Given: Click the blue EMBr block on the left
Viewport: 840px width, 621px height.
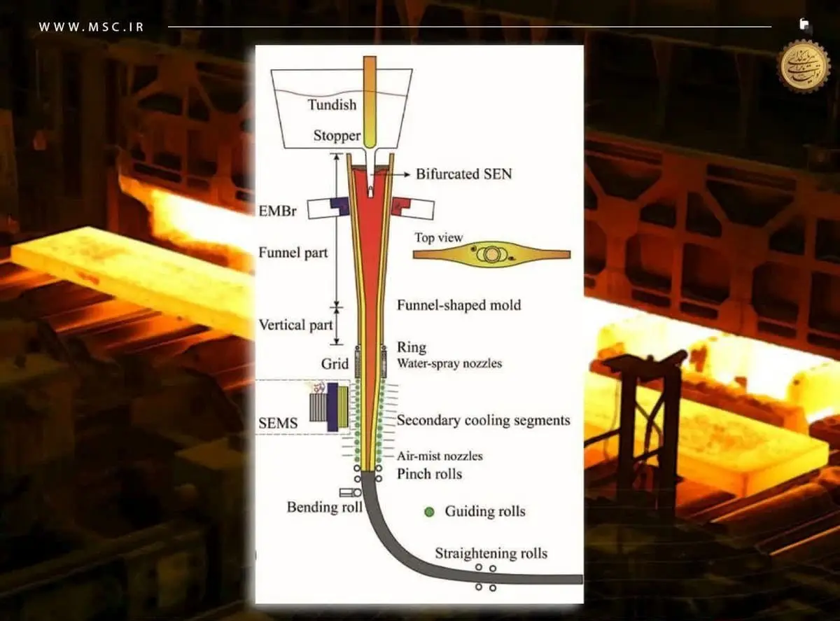Looking at the screenshot, I should click(339, 205).
